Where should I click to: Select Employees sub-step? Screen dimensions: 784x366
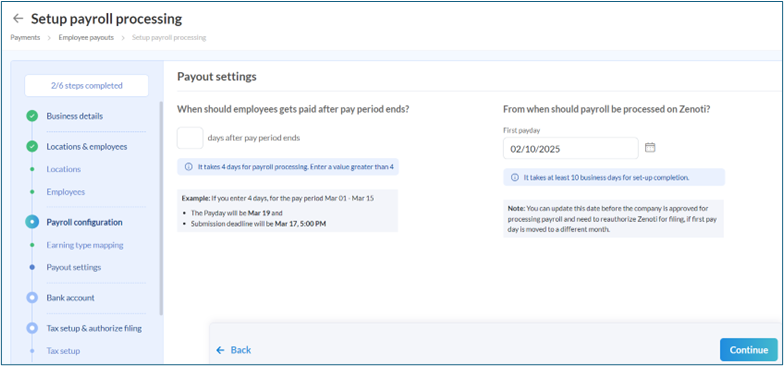click(66, 192)
